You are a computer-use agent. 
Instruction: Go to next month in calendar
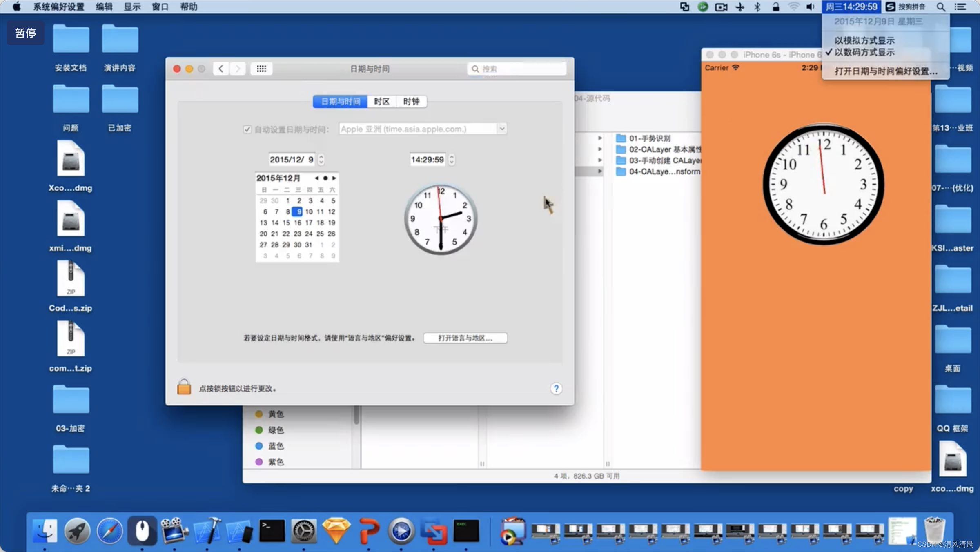[334, 178]
